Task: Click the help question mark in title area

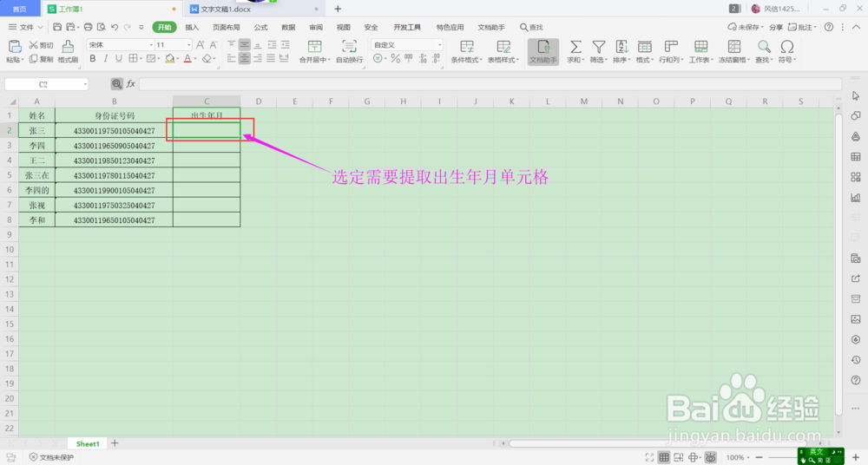Action: tap(829, 27)
